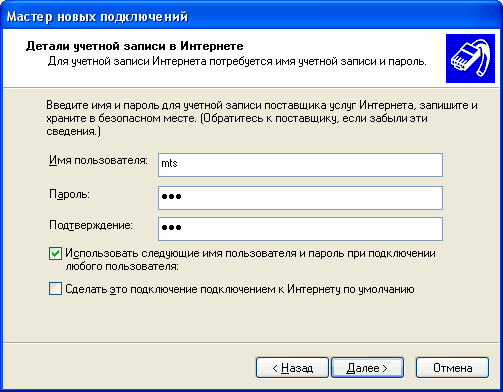Cancel the wizard with Отмена

pyautogui.click(x=452, y=368)
